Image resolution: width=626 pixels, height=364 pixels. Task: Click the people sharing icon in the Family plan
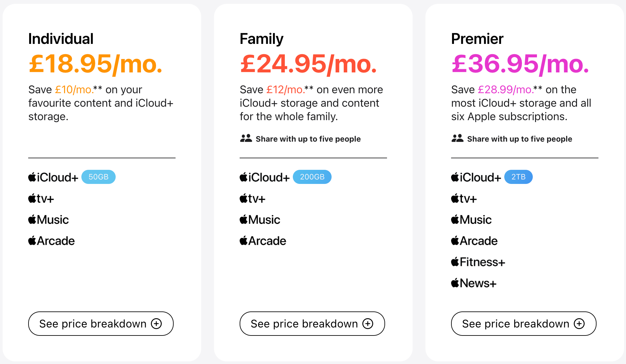point(246,138)
